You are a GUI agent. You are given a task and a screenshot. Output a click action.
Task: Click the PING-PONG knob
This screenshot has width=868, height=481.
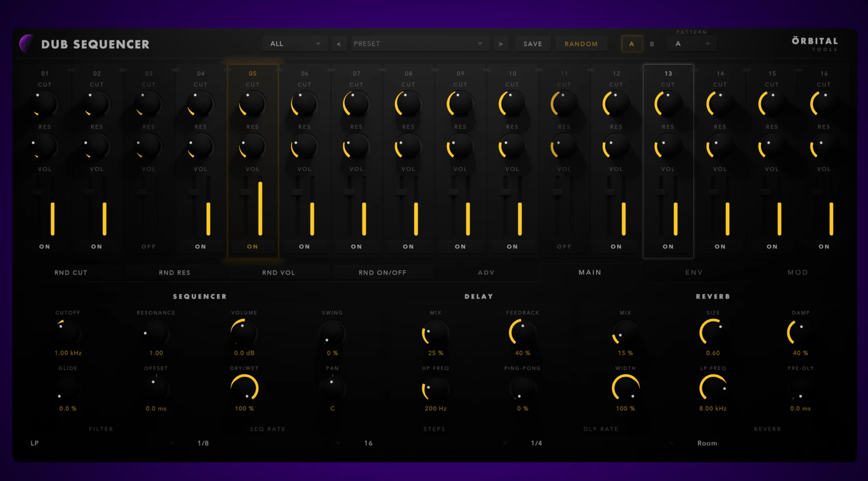pos(522,388)
